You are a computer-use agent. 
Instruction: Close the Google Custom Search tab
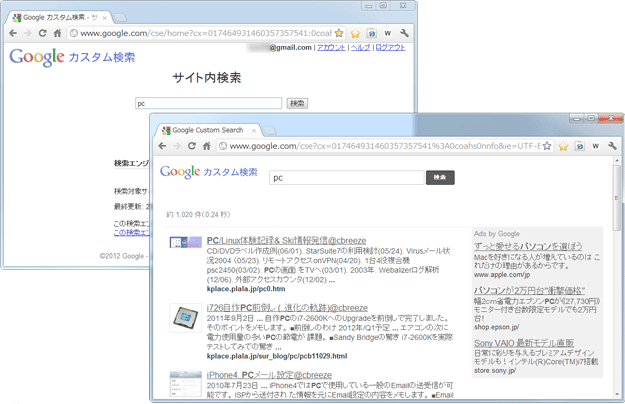tap(254, 131)
